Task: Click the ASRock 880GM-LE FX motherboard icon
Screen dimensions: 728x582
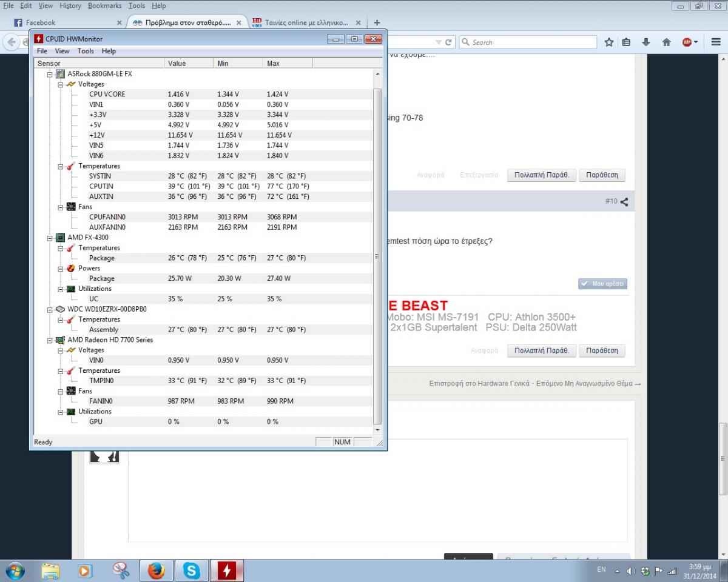Action: [x=61, y=74]
